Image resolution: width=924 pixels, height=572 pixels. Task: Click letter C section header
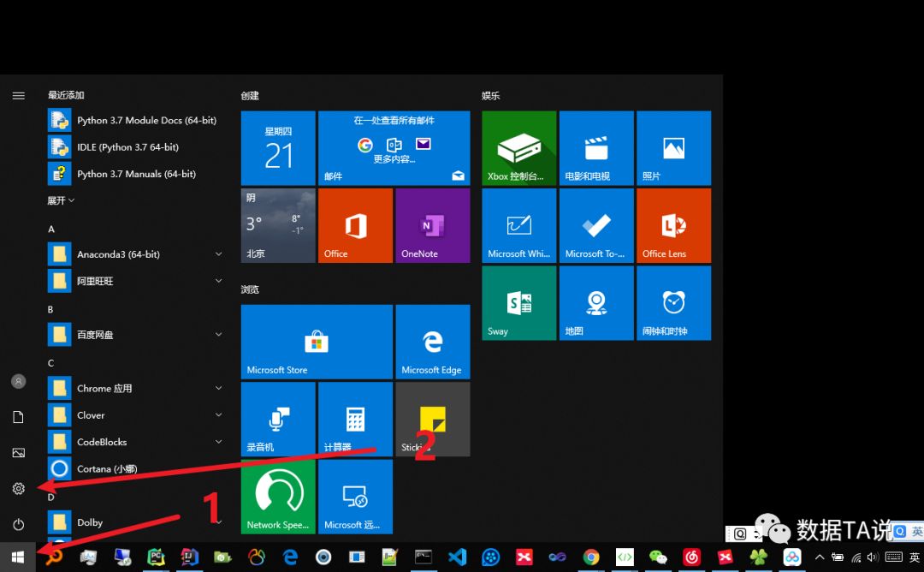pos(50,363)
